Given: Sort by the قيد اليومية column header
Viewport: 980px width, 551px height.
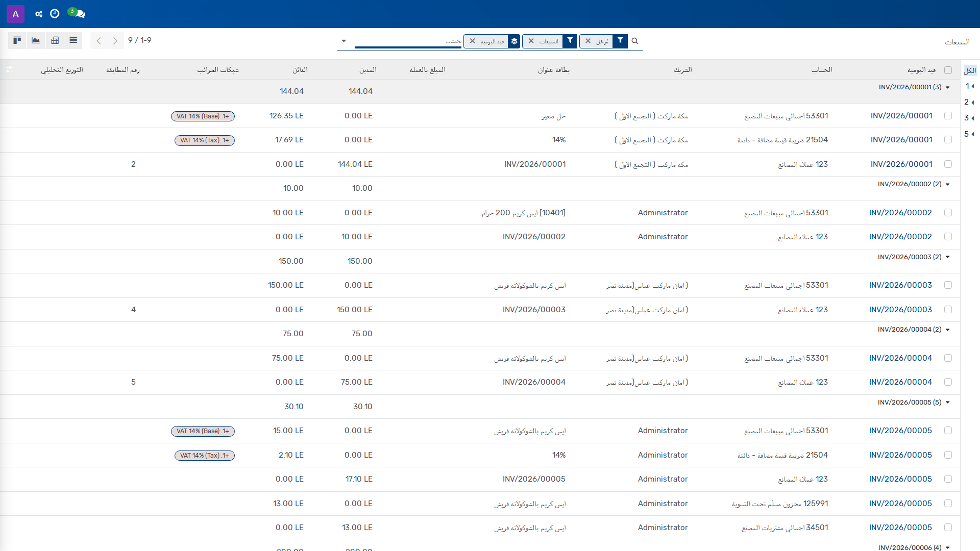Looking at the screenshot, I should click(921, 70).
